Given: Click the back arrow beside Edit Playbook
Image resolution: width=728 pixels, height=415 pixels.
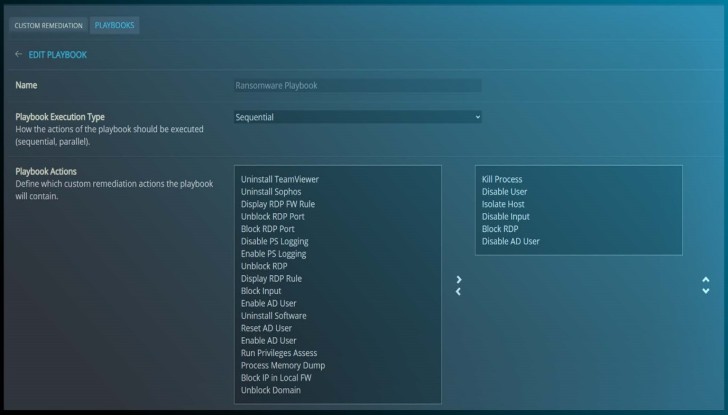Looking at the screenshot, I should pyautogui.click(x=18, y=54).
